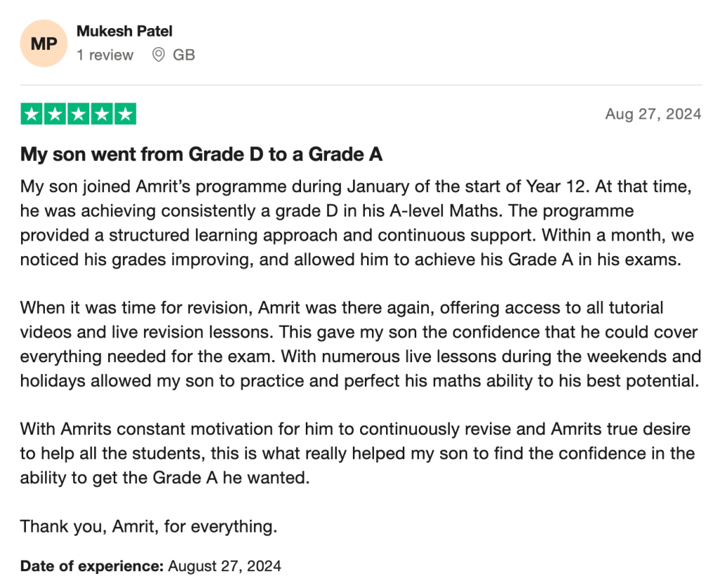
Task: Click the Aug 27, 2024 review date
Action: [x=653, y=114]
